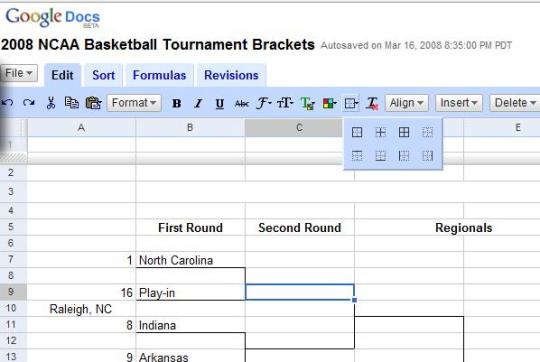Toggle Underline formatting
This screenshot has width=540, height=362.
tap(220, 103)
